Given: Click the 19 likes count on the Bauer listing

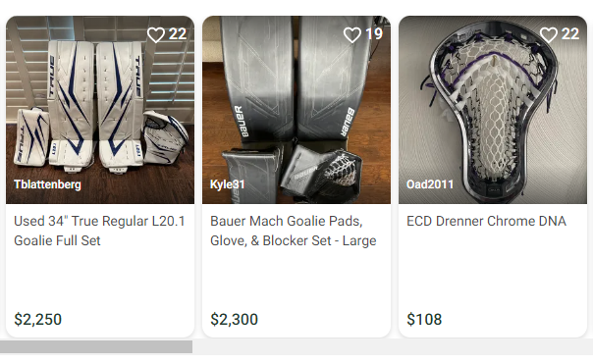Looking at the screenshot, I should click(x=374, y=34).
